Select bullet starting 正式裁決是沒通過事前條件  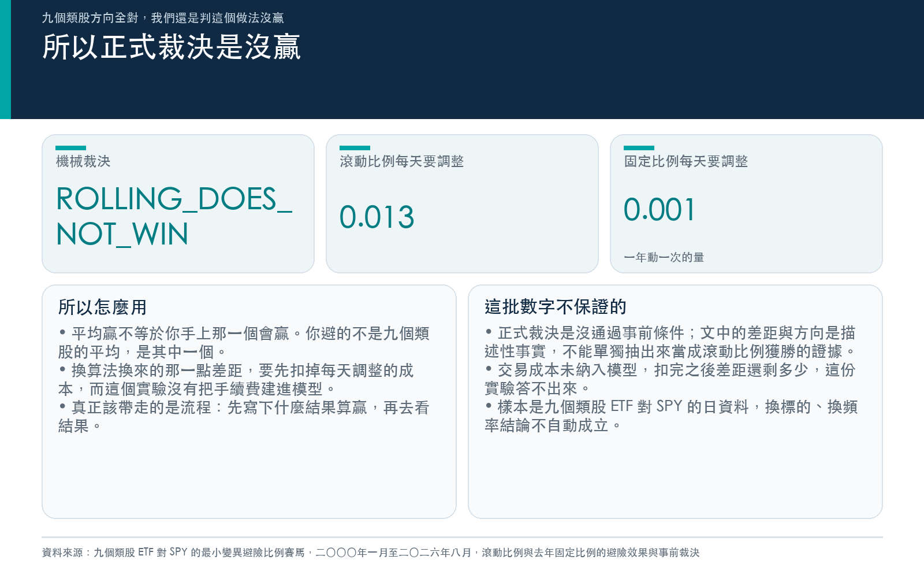[x=670, y=342]
